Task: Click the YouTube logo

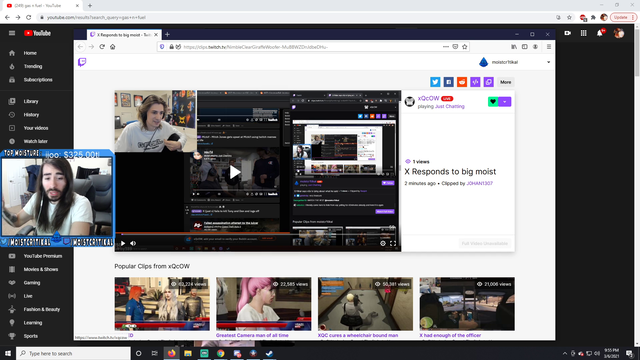Action: pos(37,33)
